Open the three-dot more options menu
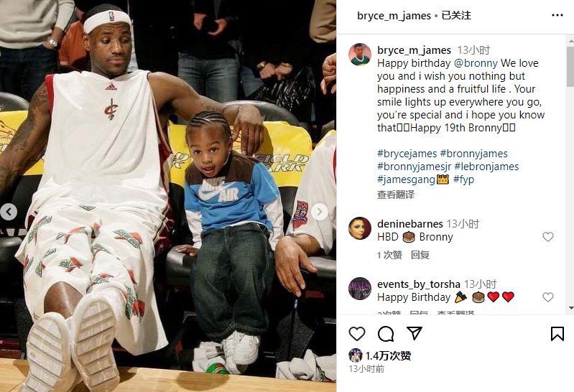Viewport: 574px width, 392px height. tap(557, 15)
